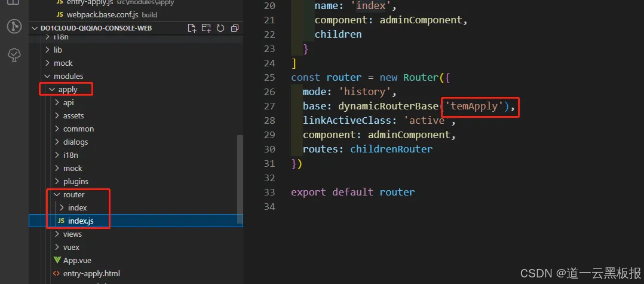The width and height of the screenshot is (644, 284).
Task: Click line number 27 in the gutter
Action: coord(269,106)
